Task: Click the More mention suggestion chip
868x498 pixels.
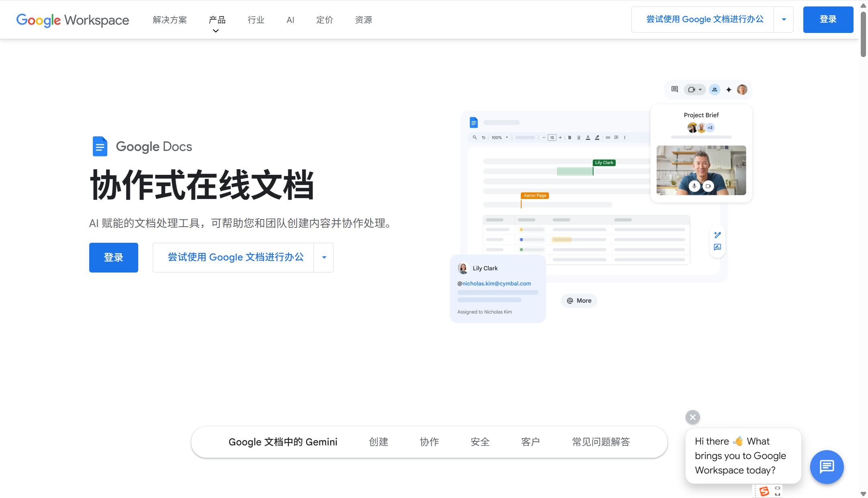Action: (579, 300)
